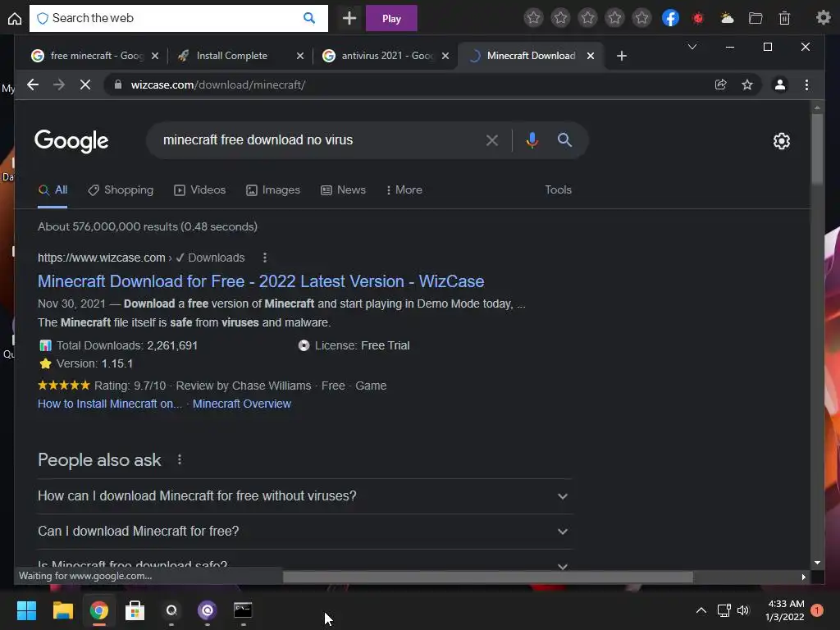Bookmark this page with the star icon

click(747, 84)
